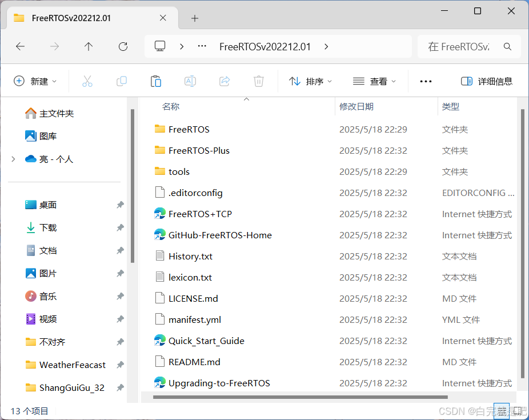The image size is (529, 420).
Task: Click the Copy icon in toolbar
Action: point(122,81)
